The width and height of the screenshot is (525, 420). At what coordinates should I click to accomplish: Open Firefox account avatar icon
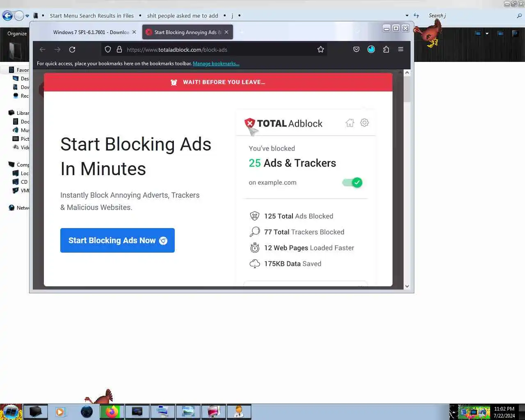[x=371, y=50]
